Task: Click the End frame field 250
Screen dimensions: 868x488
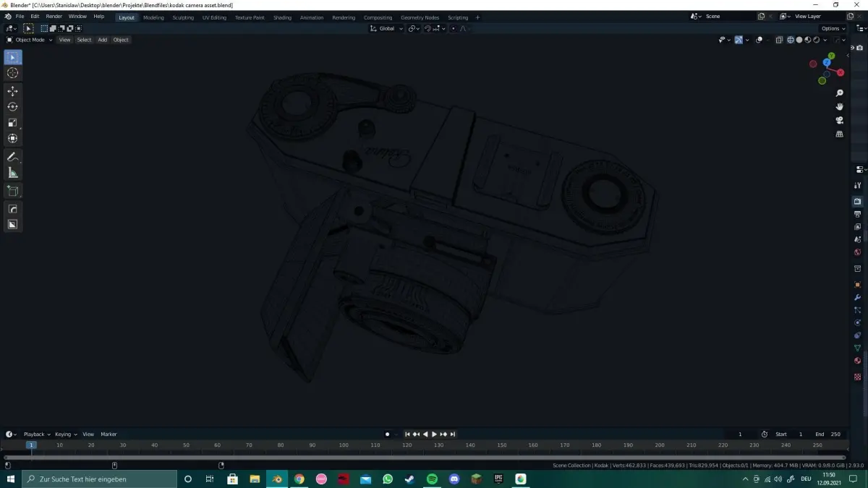Action: click(x=828, y=435)
